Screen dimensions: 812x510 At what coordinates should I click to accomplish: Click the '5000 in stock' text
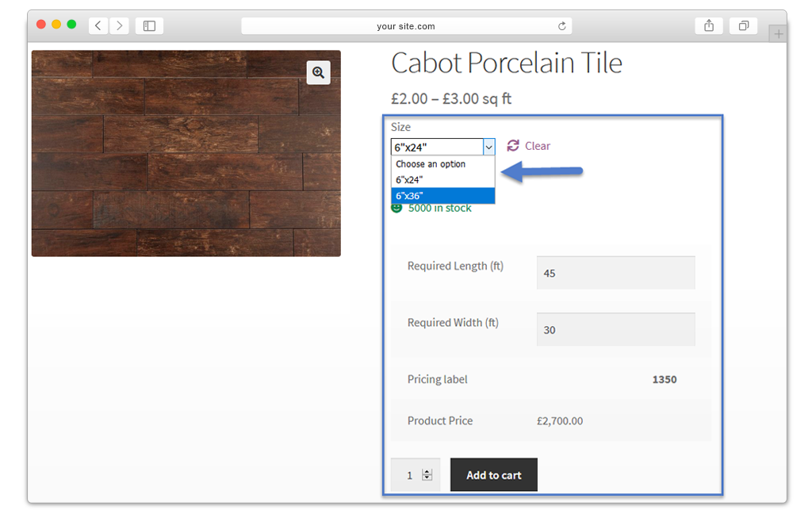(439, 208)
